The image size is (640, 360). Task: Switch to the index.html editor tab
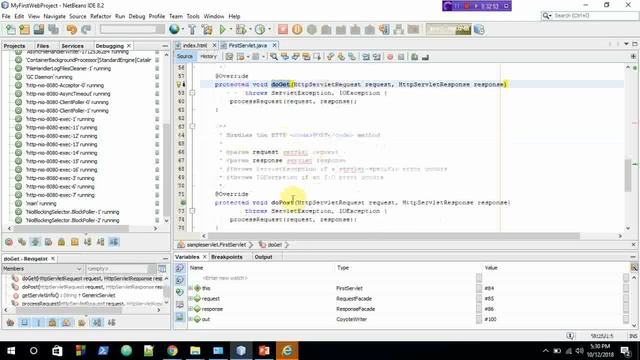(x=195, y=45)
